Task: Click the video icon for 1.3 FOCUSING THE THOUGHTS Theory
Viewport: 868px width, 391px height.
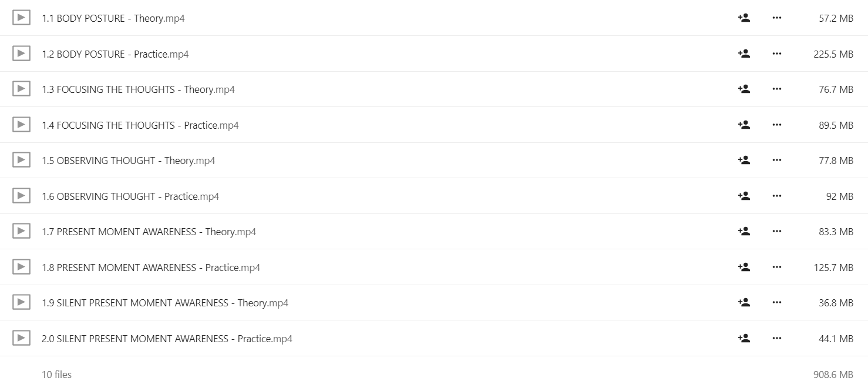Action: [x=21, y=89]
